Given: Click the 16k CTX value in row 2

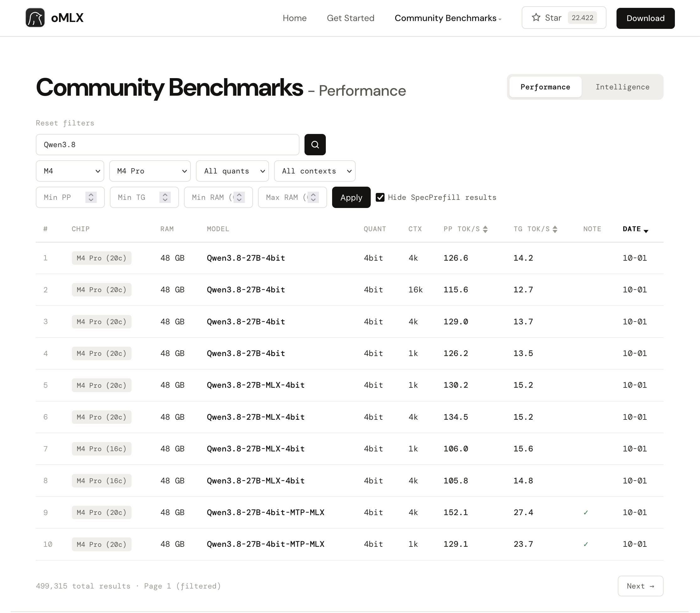Looking at the screenshot, I should pyautogui.click(x=416, y=290).
